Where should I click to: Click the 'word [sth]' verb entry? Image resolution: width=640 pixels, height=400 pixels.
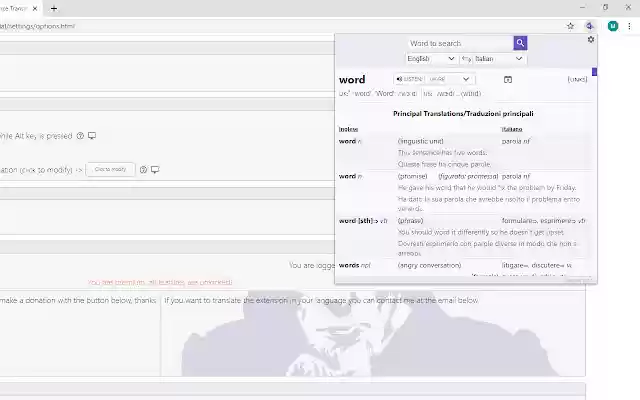click(363, 221)
